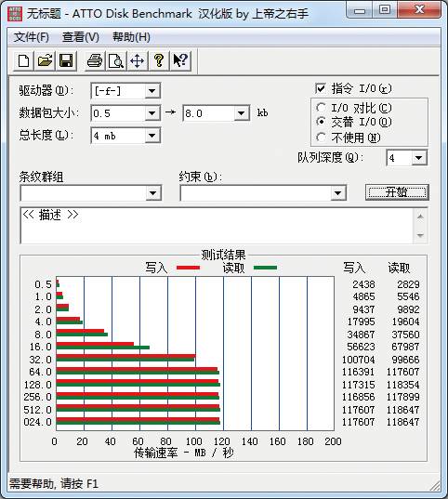Expand the 总长度 4 mb dropdown
Viewport: 448px width, 499px height.
152,136
